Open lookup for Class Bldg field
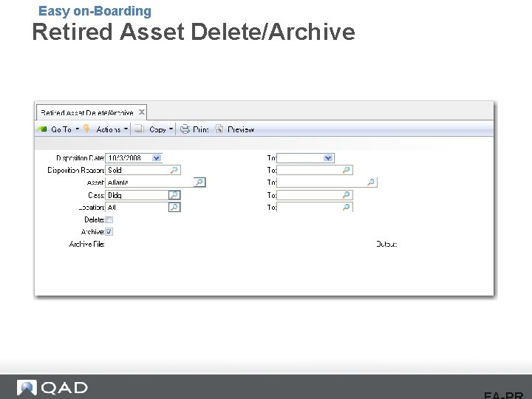 (174, 195)
